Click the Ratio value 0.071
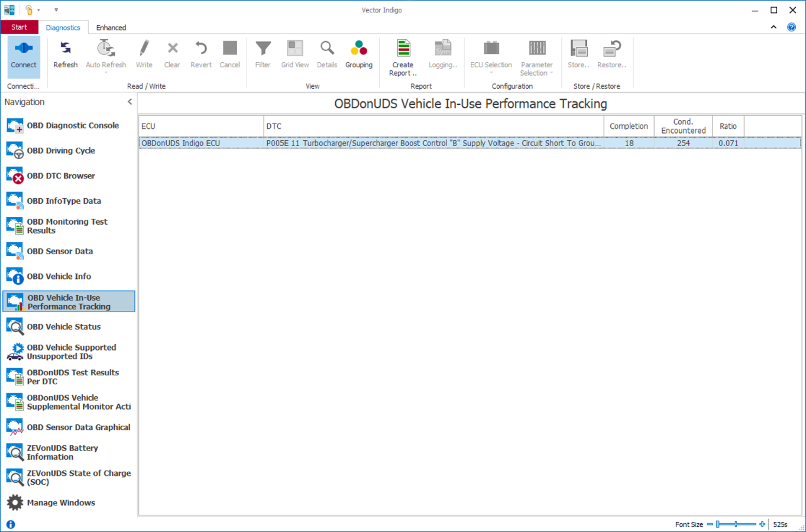The image size is (806, 532). pyautogui.click(x=729, y=143)
